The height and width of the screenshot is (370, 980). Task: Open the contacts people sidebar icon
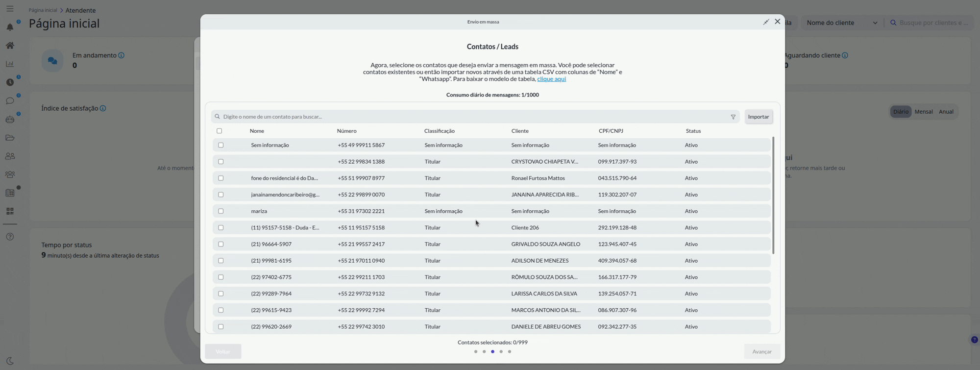click(10, 156)
